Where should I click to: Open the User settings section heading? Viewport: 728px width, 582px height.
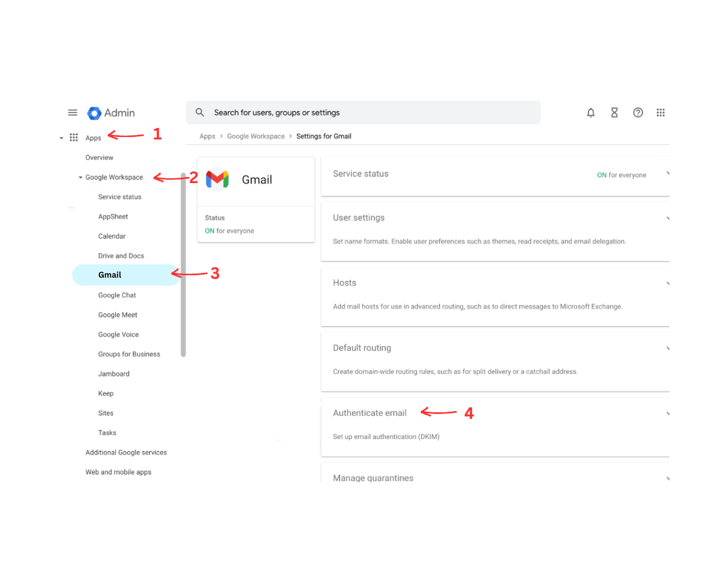[359, 218]
